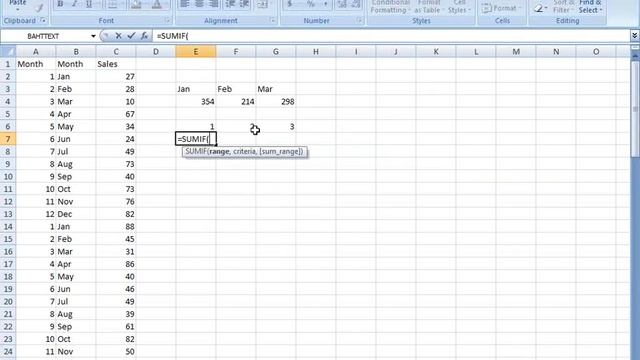Open the Font group dialog launcher
Viewport: 640px width, 360px height.
(x=167, y=20)
